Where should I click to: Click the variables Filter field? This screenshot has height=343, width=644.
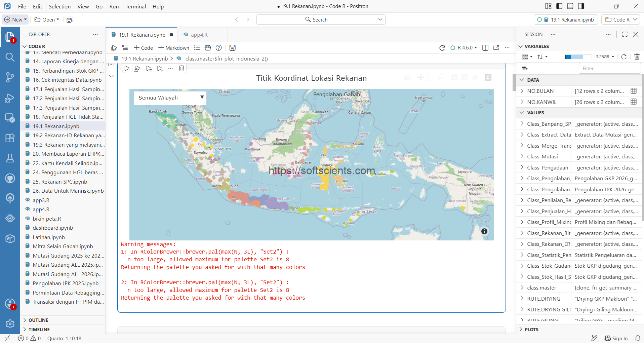click(609, 69)
